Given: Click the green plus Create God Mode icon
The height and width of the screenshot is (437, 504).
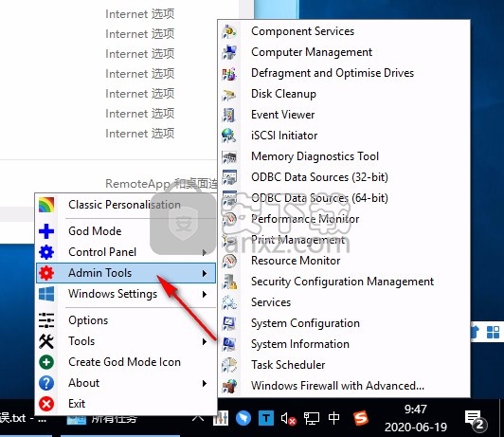Looking at the screenshot, I should tap(46, 362).
